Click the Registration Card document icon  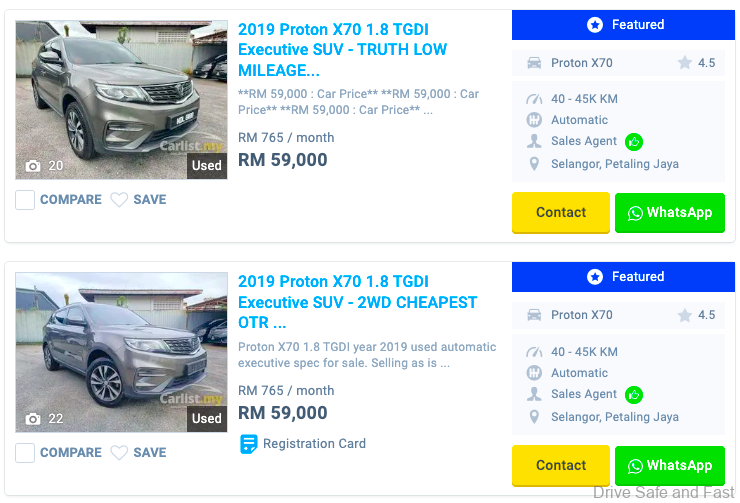click(x=249, y=444)
